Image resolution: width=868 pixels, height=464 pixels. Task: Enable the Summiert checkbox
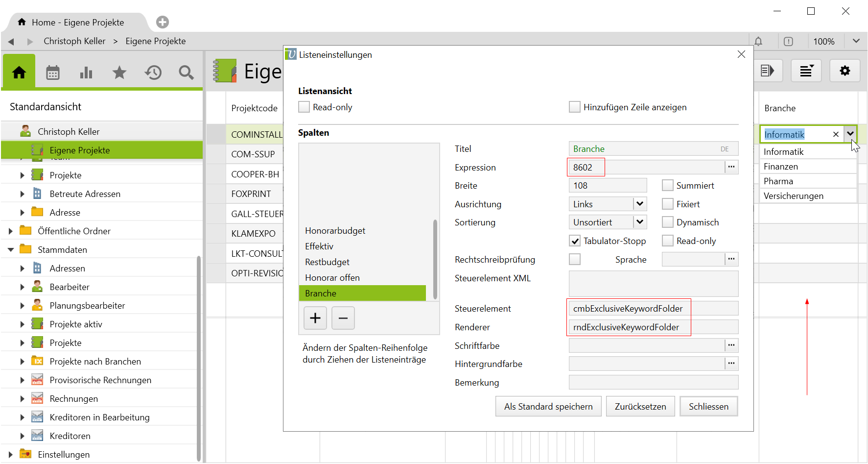click(x=667, y=186)
